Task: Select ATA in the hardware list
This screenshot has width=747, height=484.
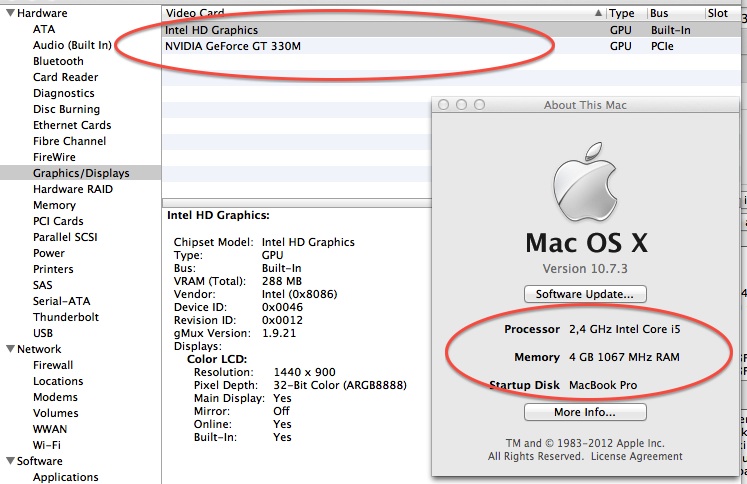Action: click(x=44, y=29)
